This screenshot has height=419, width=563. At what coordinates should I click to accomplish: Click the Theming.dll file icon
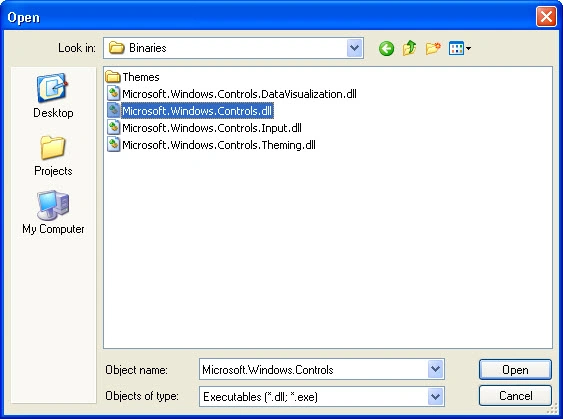point(113,145)
